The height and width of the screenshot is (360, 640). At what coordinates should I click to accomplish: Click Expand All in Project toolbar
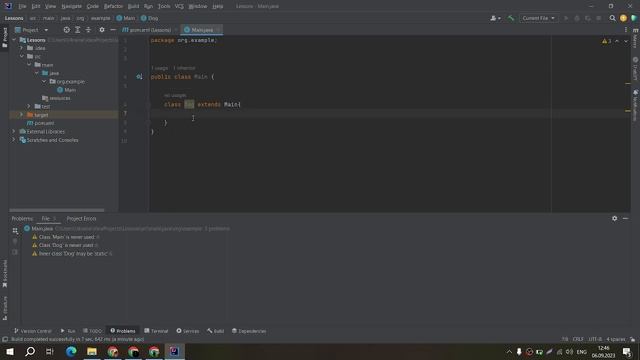[78, 30]
